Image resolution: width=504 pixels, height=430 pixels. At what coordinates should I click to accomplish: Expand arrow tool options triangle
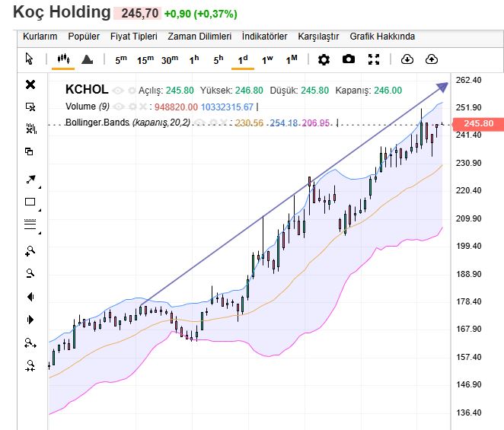[x=40, y=187]
